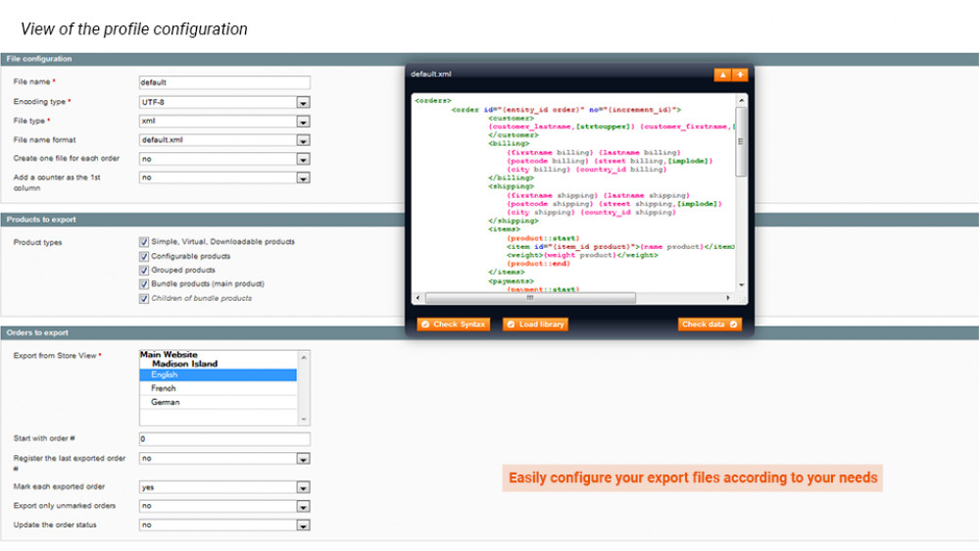Viewport: 980px width, 551px height.
Task: Toggle Simple, Virtual, Downloadable products checkbox
Action: 144,242
